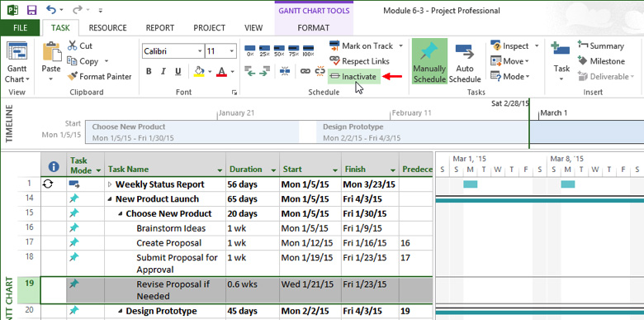Click row 19 header

point(29,290)
